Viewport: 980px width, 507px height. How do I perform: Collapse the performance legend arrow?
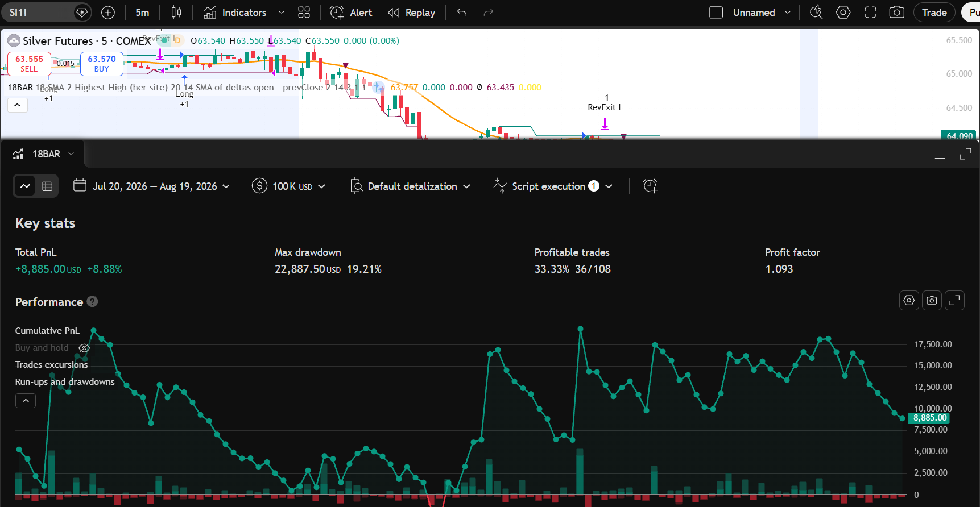coord(26,401)
